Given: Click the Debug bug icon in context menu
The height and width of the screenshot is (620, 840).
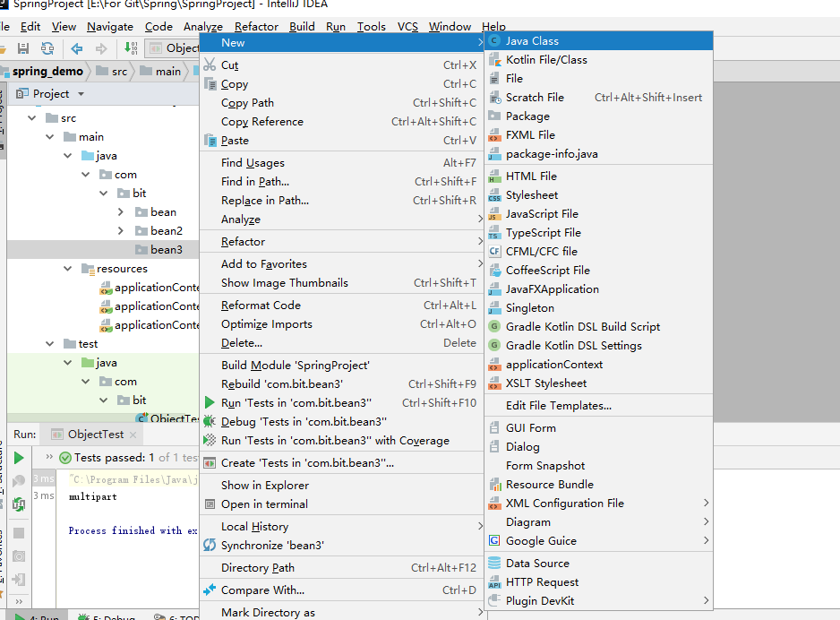Looking at the screenshot, I should [210, 422].
